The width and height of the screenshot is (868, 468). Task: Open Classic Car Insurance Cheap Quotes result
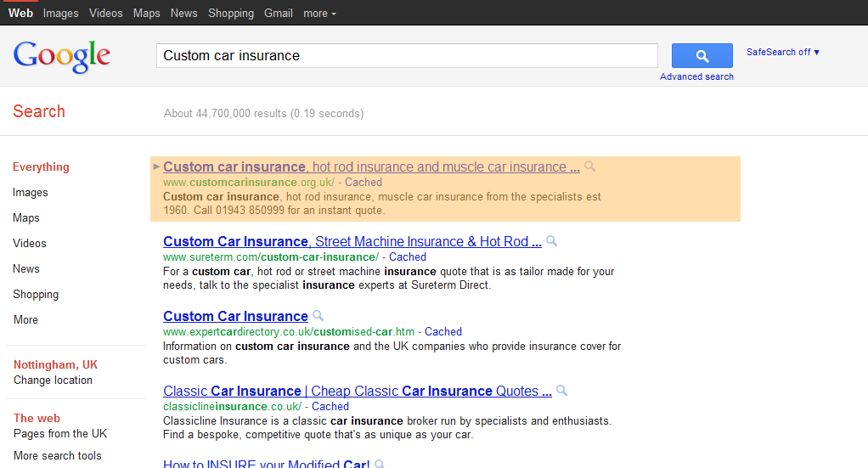358,391
